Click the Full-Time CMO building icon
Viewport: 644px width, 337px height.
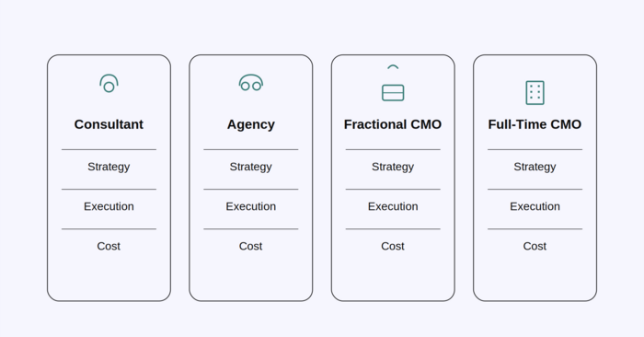point(535,92)
